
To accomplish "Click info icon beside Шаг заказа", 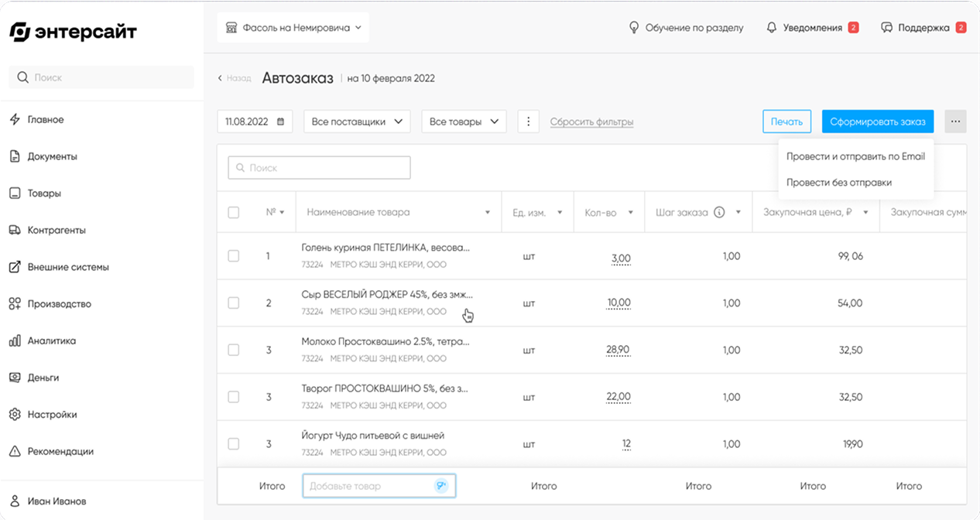I will pos(719,212).
